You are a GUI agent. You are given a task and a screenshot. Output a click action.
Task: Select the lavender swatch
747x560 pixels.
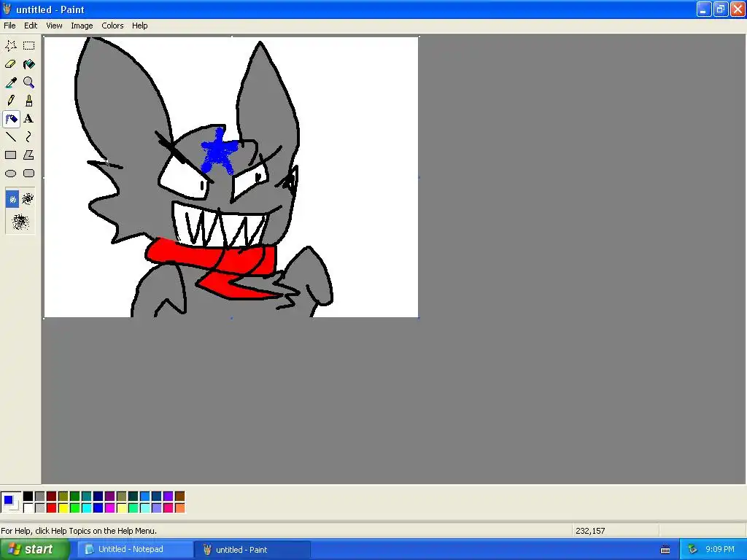tap(156, 508)
